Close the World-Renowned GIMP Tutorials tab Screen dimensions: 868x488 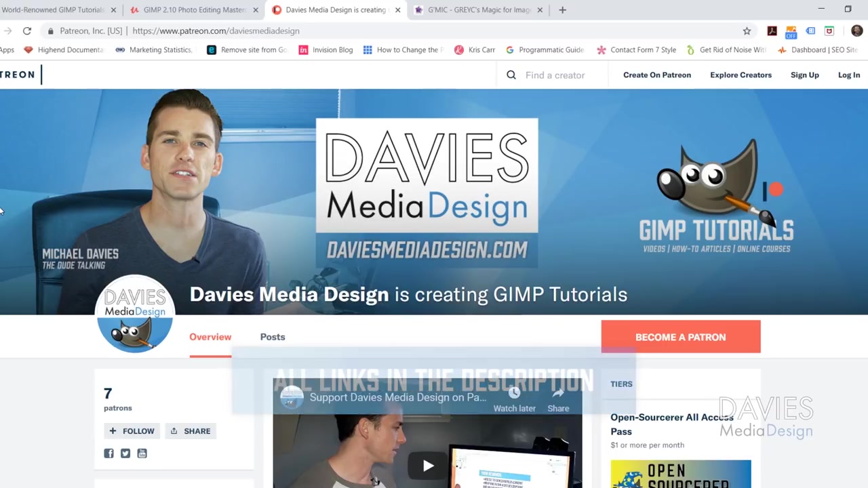pyautogui.click(x=113, y=9)
